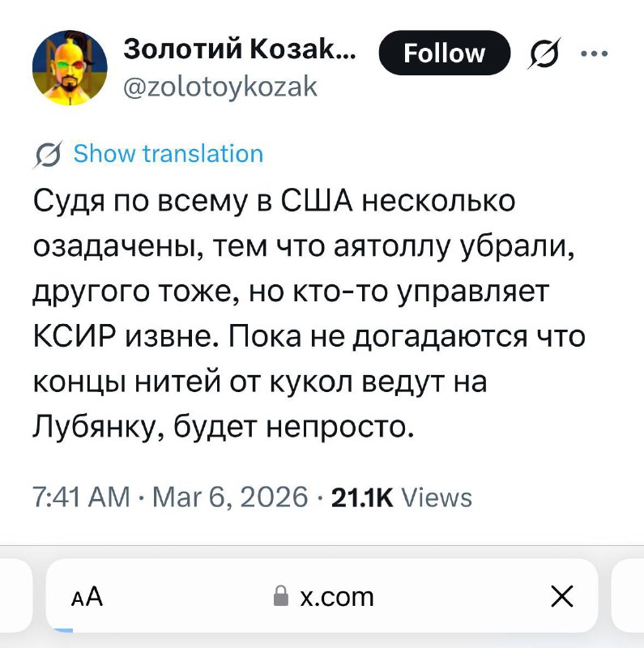Select the x.com address field
The width and height of the screenshot is (644, 648).
pyautogui.click(x=336, y=597)
